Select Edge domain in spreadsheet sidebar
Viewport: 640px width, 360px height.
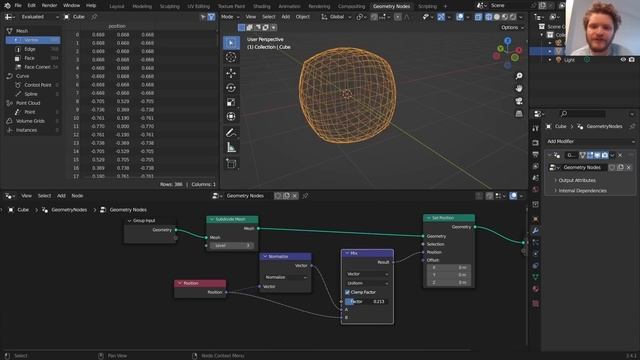tap(33, 49)
